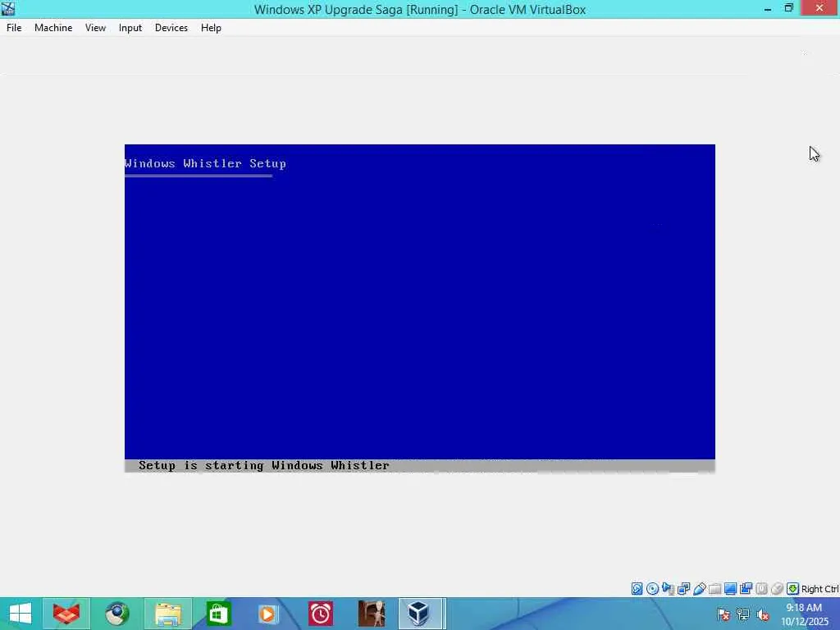
Task: Click the Windows Whistler Setup heading text
Action: pos(205,163)
